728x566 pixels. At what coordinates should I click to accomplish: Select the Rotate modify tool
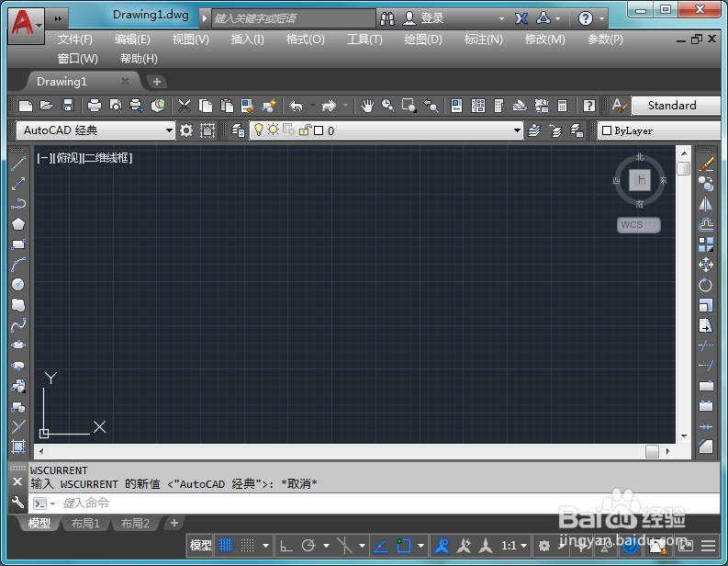click(x=706, y=285)
